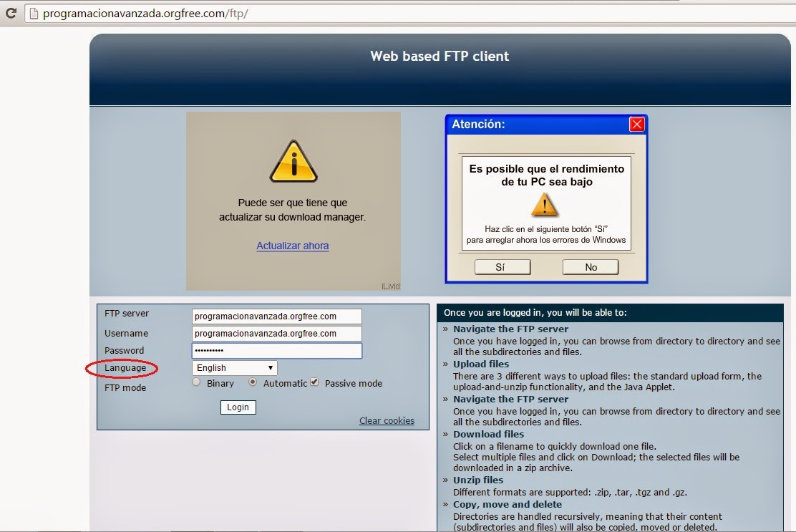Close the Atención dialog with the red X
The image size is (796, 532).
[636, 124]
